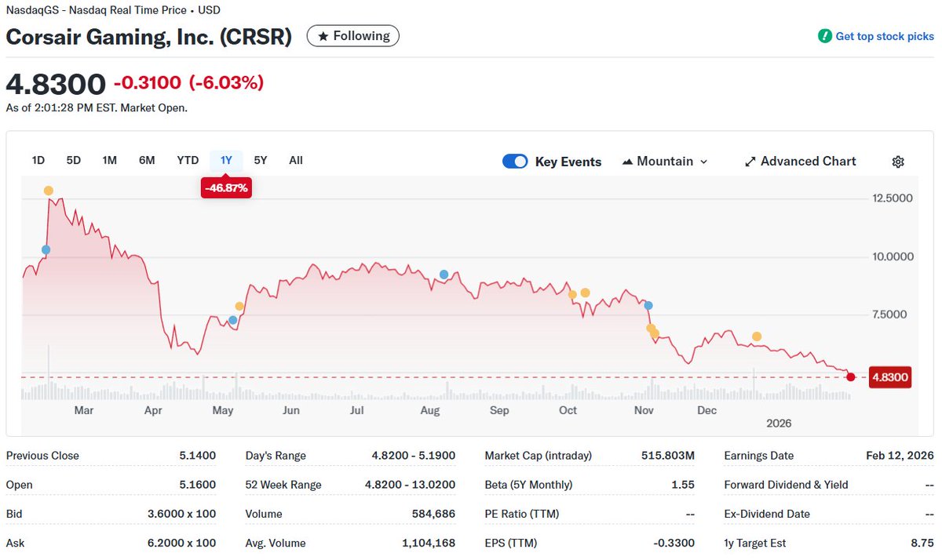Click 52 Week Range value 4.8200 - 13.0200
Viewport: 942px width, 560px height.
411,485
